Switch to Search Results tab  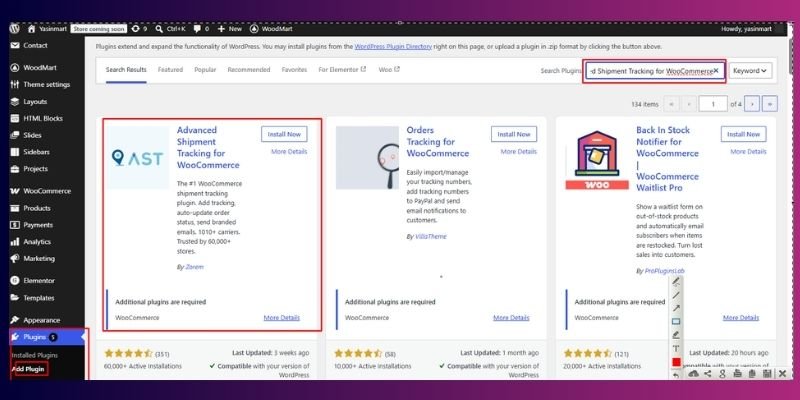(x=126, y=70)
